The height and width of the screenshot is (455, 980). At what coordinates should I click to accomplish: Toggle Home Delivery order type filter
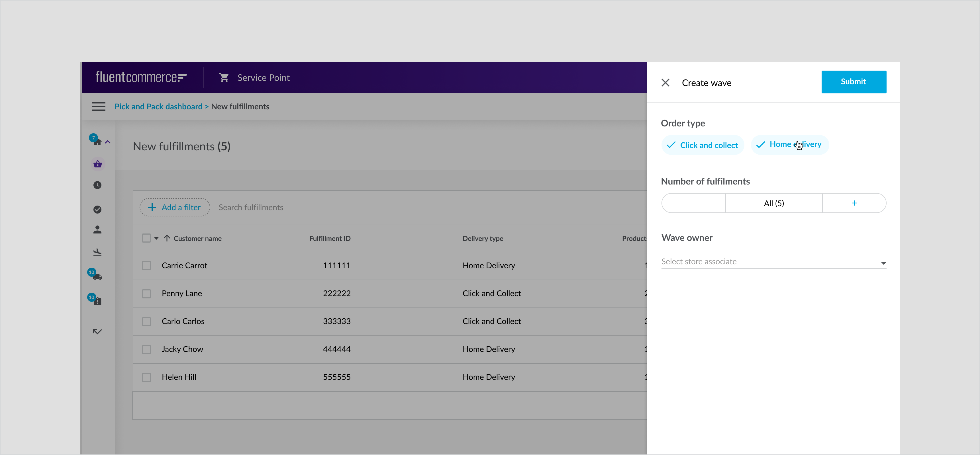[x=789, y=144]
